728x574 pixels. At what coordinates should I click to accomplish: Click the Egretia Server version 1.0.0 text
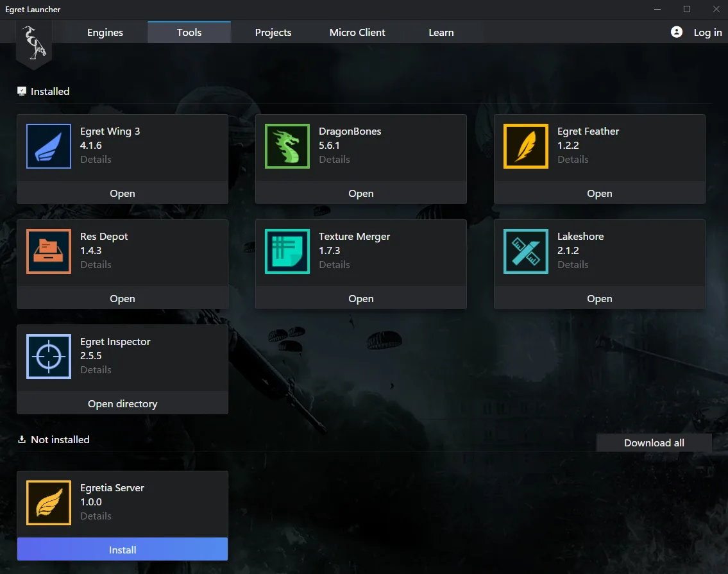click(x=91, y=502)
